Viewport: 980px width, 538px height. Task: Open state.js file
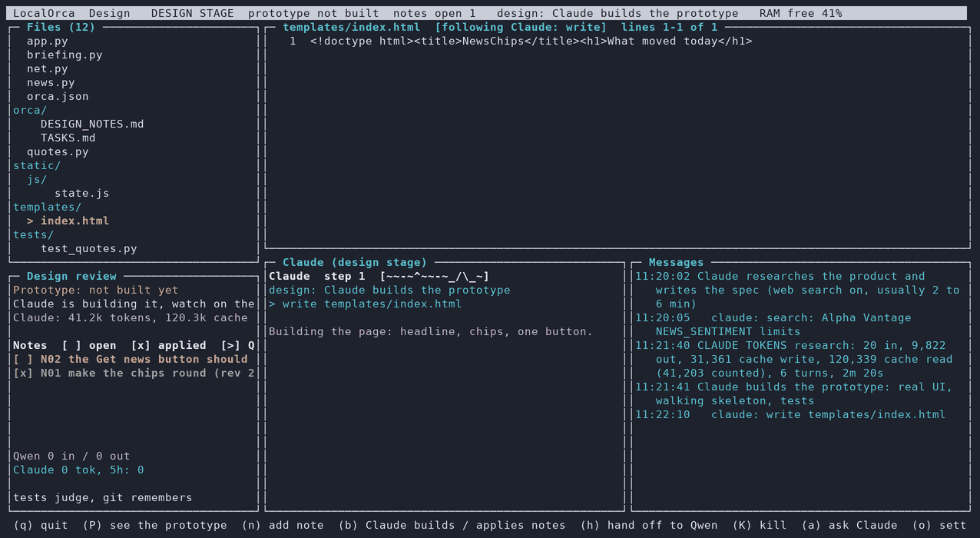82,193
